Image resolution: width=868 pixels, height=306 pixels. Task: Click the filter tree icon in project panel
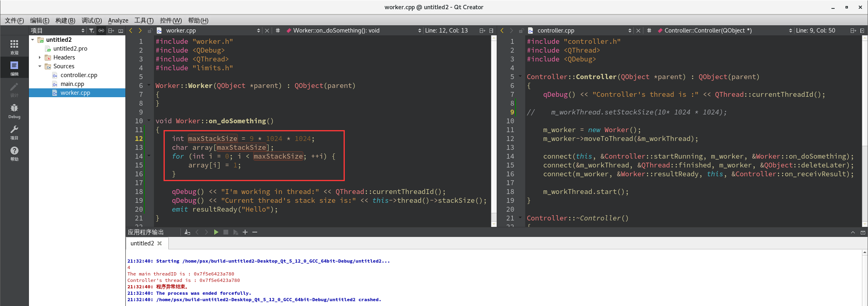tap(92, 31)
